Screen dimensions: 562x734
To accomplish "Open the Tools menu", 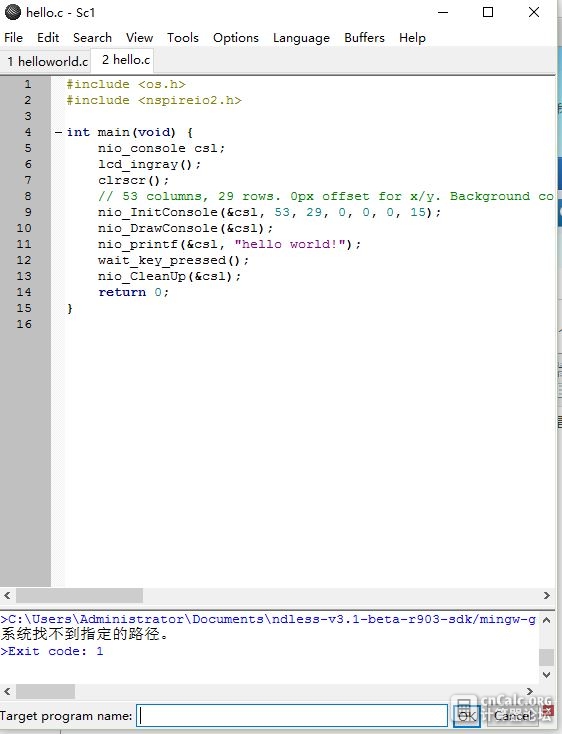I will click(182, 37).
